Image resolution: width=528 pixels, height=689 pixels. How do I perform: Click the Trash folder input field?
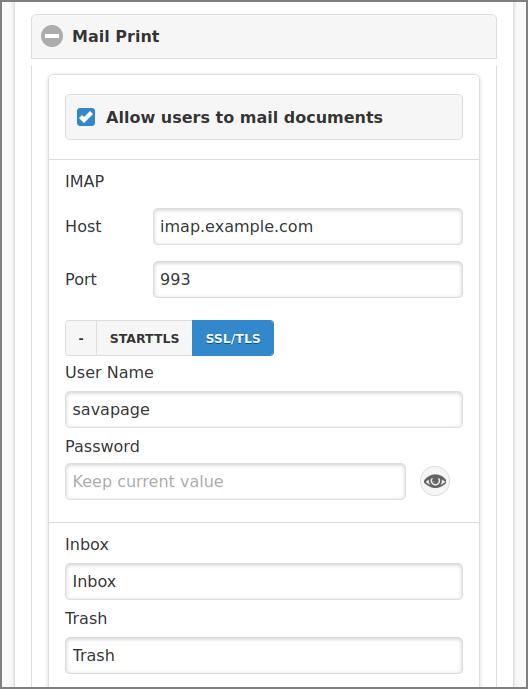click(x=264, y=655)
